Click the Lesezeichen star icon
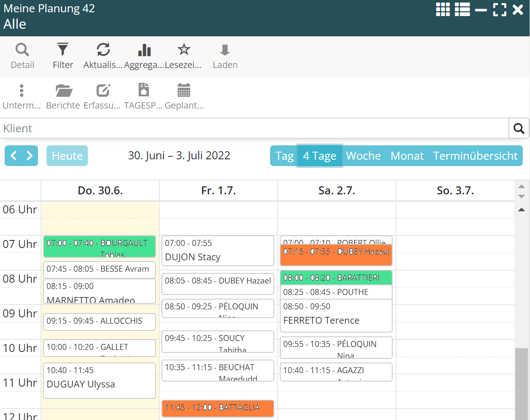 [183, 50]
